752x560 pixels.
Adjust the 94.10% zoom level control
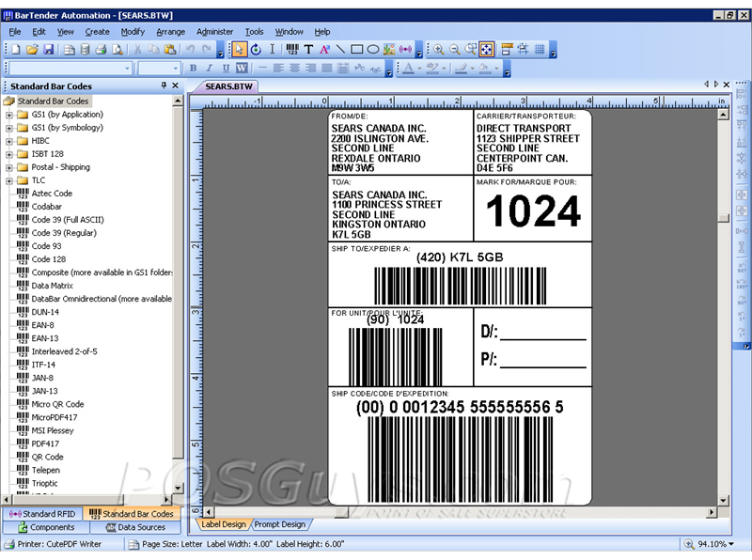[713, 543]
